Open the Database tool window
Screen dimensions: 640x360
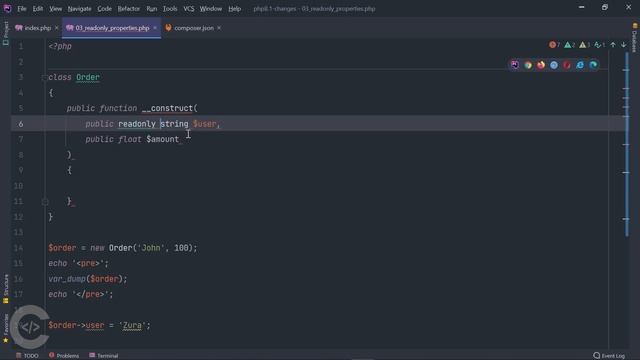click(x=634, y=38)
